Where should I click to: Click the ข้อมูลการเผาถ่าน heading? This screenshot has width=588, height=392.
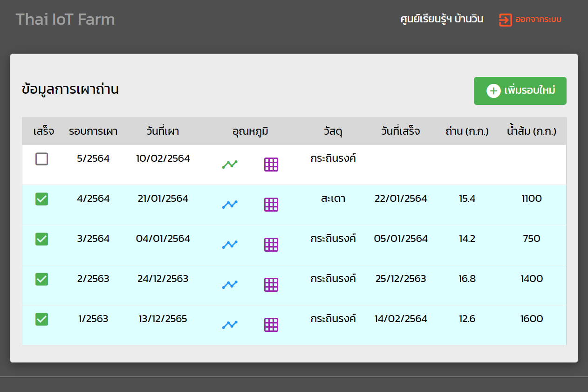point(70,89)
